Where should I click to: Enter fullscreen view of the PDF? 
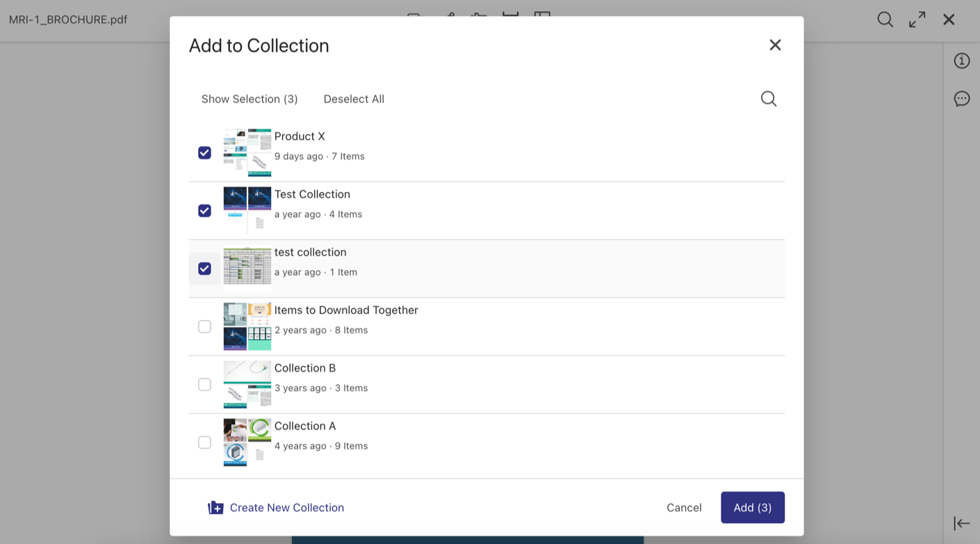(x=916, y=19)
